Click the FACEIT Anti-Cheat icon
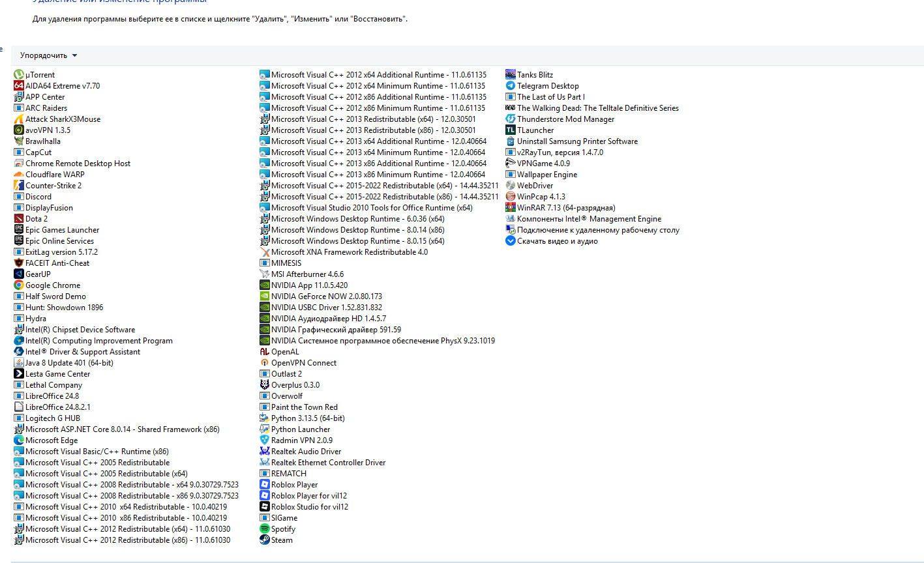Screen dimensions: 924x563 (x=19, y=263)
